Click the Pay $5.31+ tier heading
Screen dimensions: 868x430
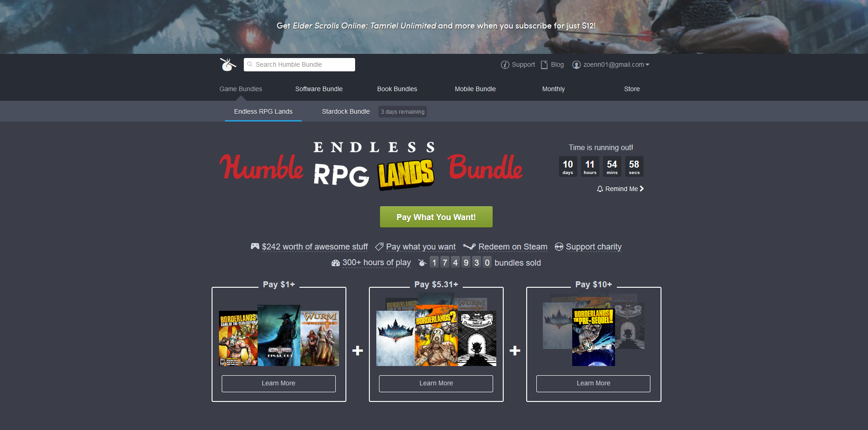[x=436, y=285]
